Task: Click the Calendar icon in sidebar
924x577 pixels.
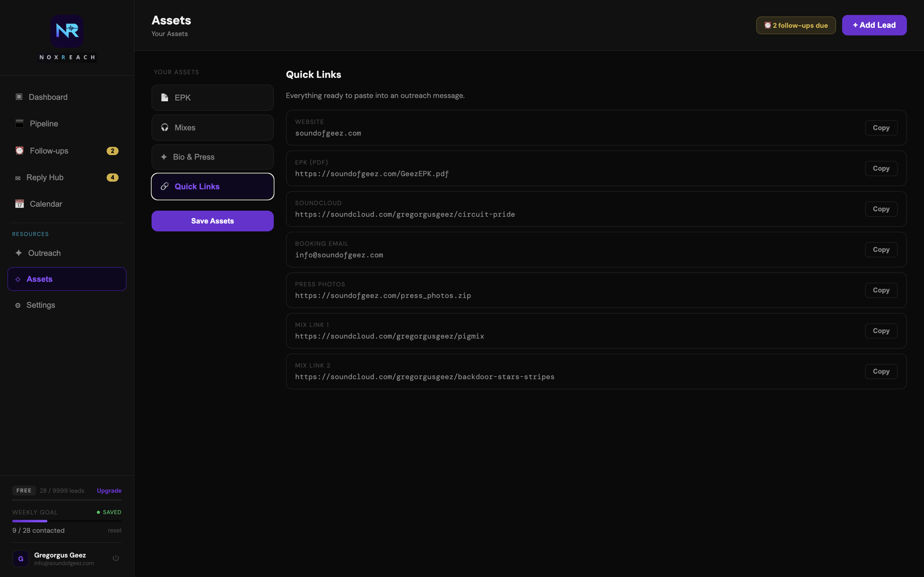Action: point(20,204)
